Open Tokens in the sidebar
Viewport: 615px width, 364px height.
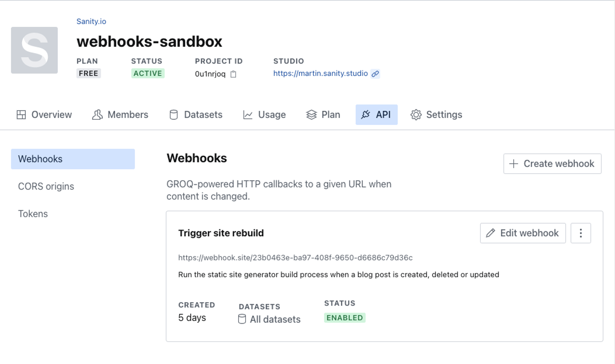point(33,214)
